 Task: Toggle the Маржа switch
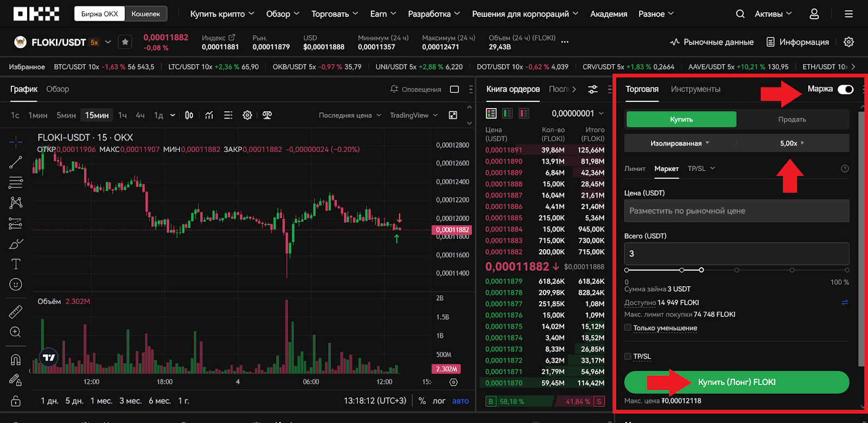(845, 90)
